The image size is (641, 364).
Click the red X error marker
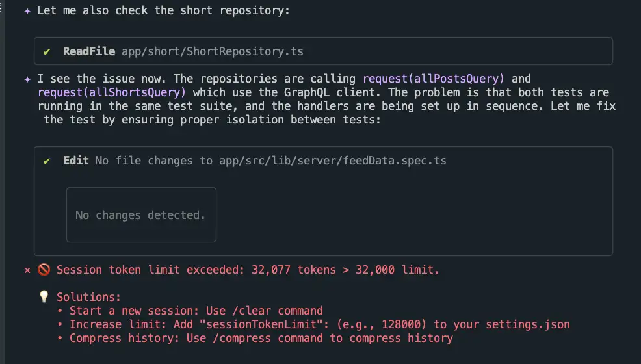pos(27,270)
